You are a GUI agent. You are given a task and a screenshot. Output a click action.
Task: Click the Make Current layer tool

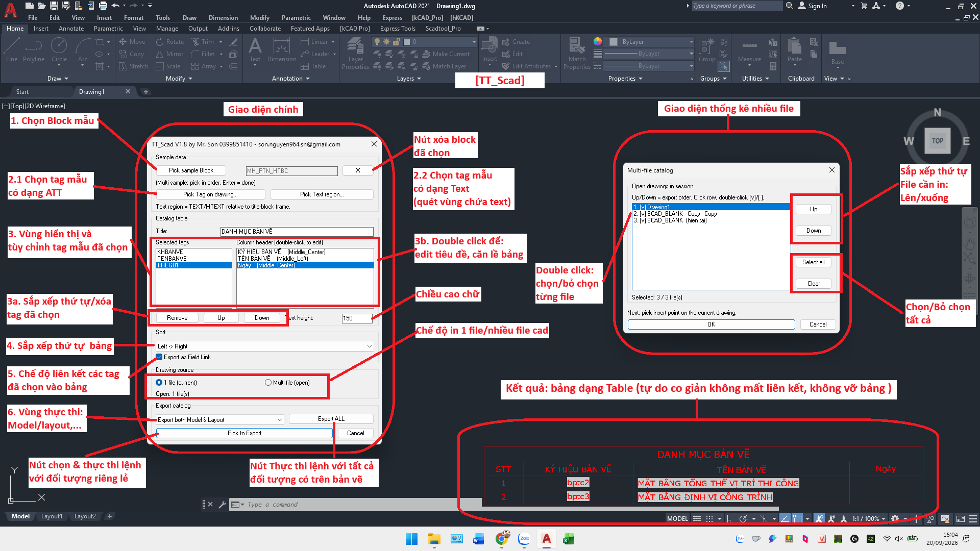tap(446, 54)
